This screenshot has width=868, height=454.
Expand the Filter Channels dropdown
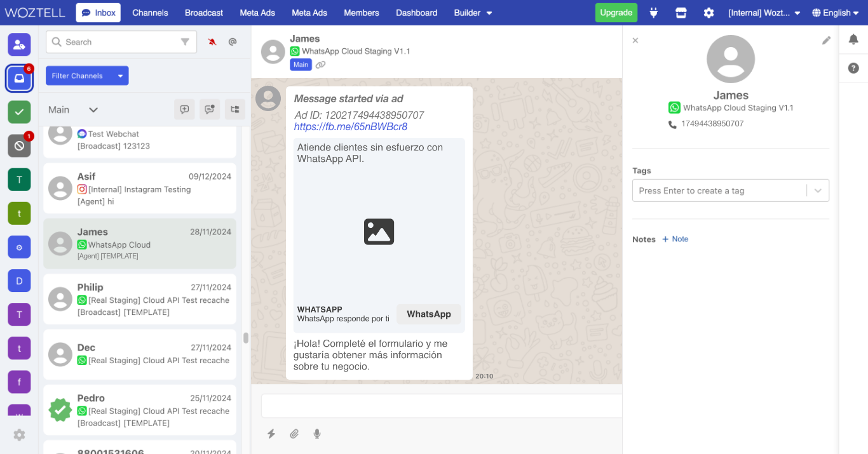pos(87,76)
